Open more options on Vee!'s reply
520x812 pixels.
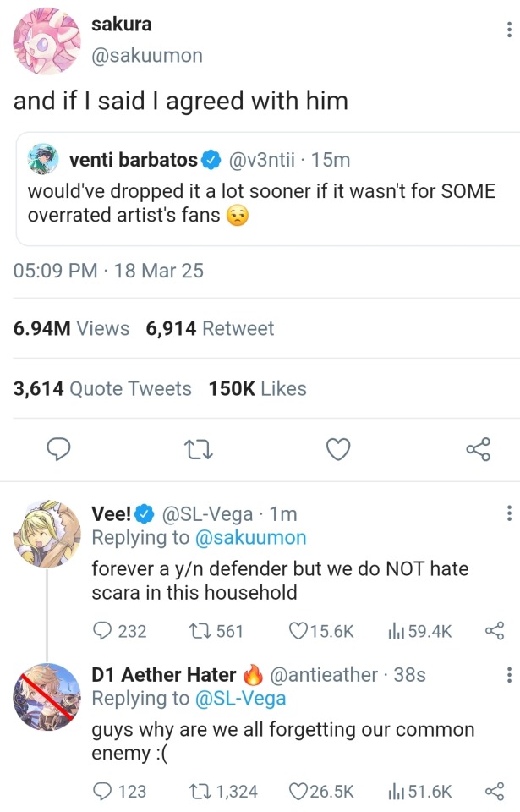(x=508, y=514)
